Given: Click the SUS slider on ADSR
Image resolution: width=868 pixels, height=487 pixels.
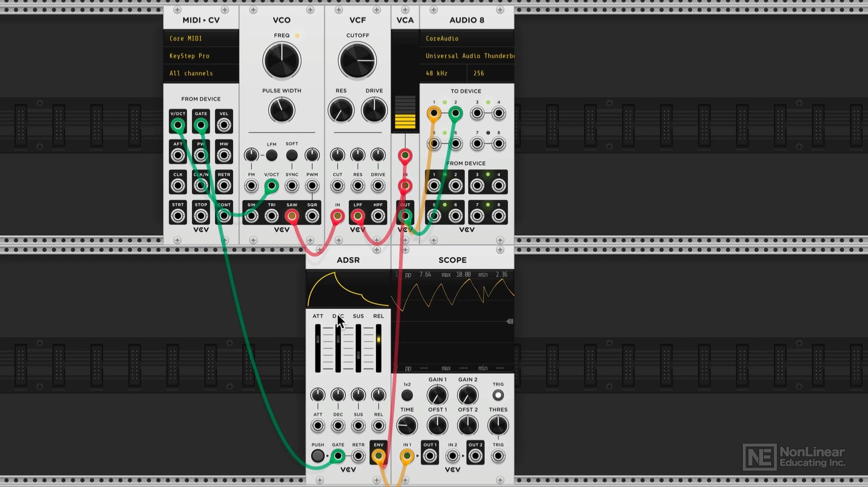Looking at the screenshot, I should coord(359,348).
